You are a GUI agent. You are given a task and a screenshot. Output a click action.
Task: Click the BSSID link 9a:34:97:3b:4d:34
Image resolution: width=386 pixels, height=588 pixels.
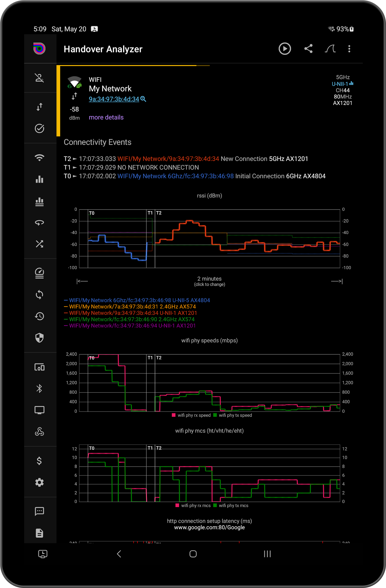click(114, 99)
